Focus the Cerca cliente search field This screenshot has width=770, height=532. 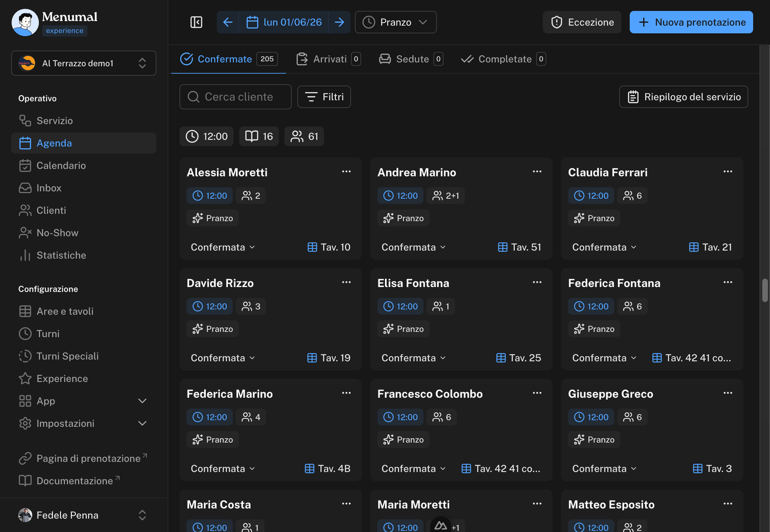tap(236, 97)
